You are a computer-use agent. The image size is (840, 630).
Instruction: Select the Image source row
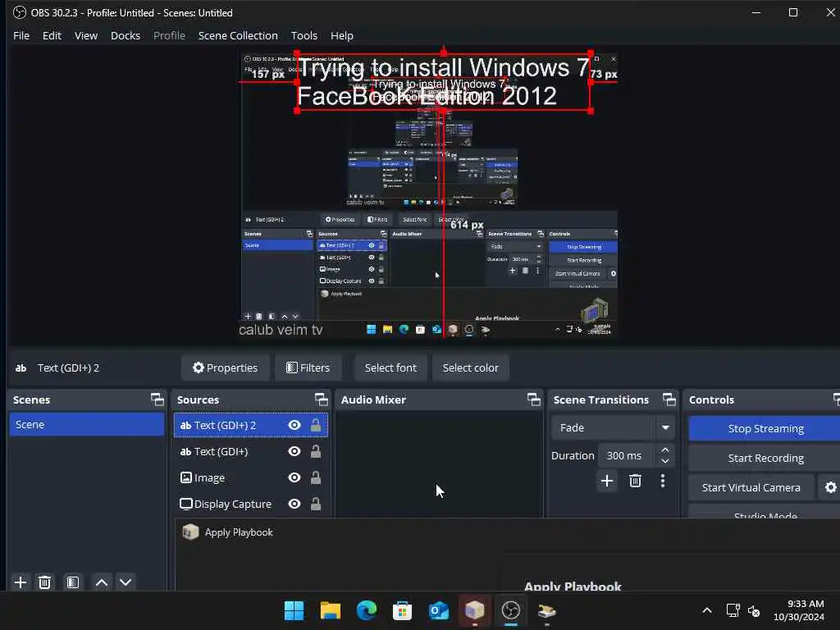click(x=251, y=478)
